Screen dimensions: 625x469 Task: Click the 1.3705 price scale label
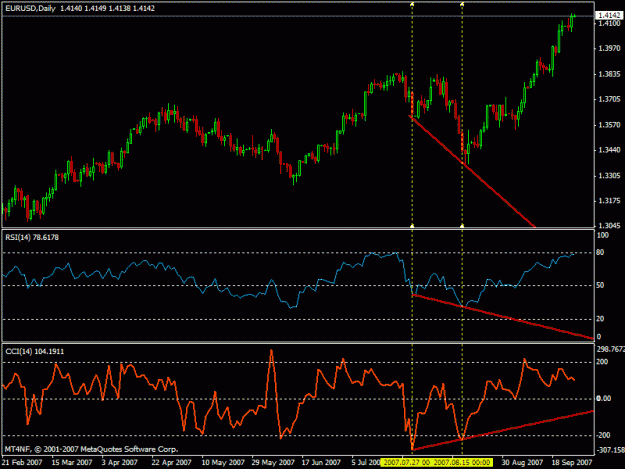609,99
